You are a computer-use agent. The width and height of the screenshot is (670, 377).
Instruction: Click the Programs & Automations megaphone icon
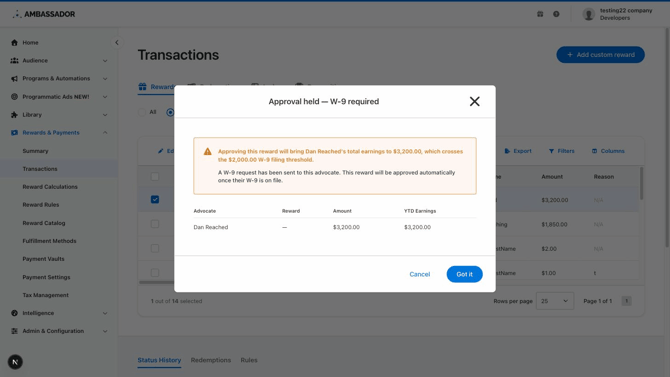pyautogui.click(x=15, y=79)
